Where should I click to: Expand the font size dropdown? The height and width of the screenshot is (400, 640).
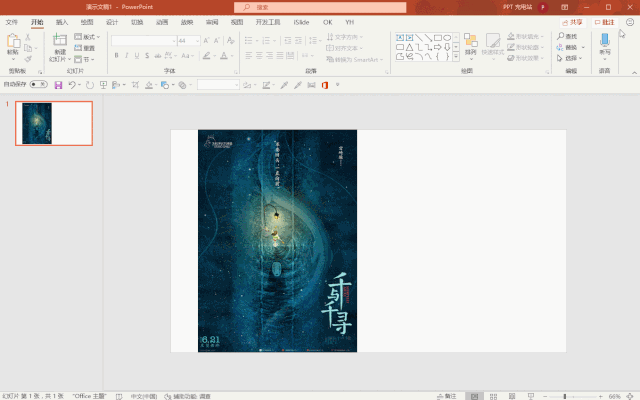(x=196, y=41)
